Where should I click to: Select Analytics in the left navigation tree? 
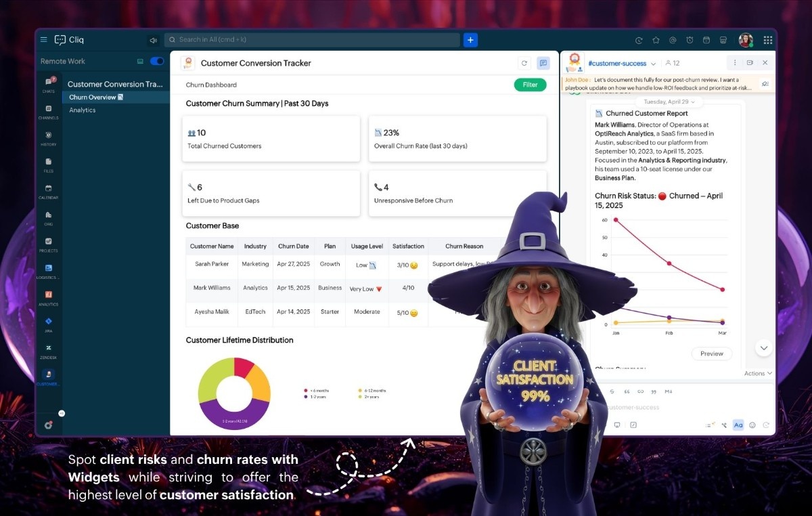tap(82, 110)
